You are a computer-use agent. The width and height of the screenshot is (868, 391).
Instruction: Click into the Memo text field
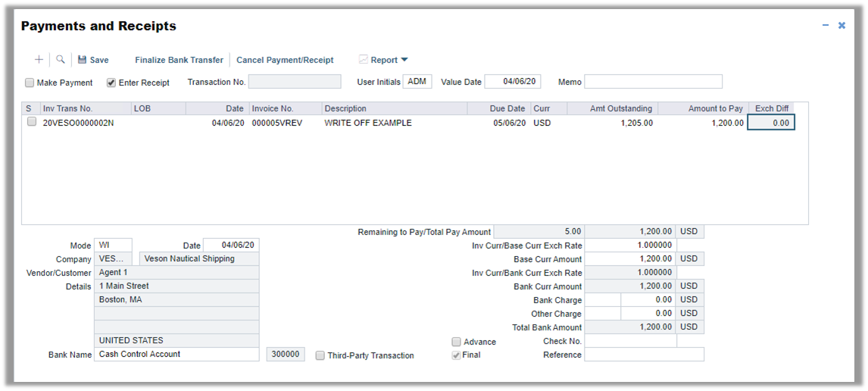653,82
